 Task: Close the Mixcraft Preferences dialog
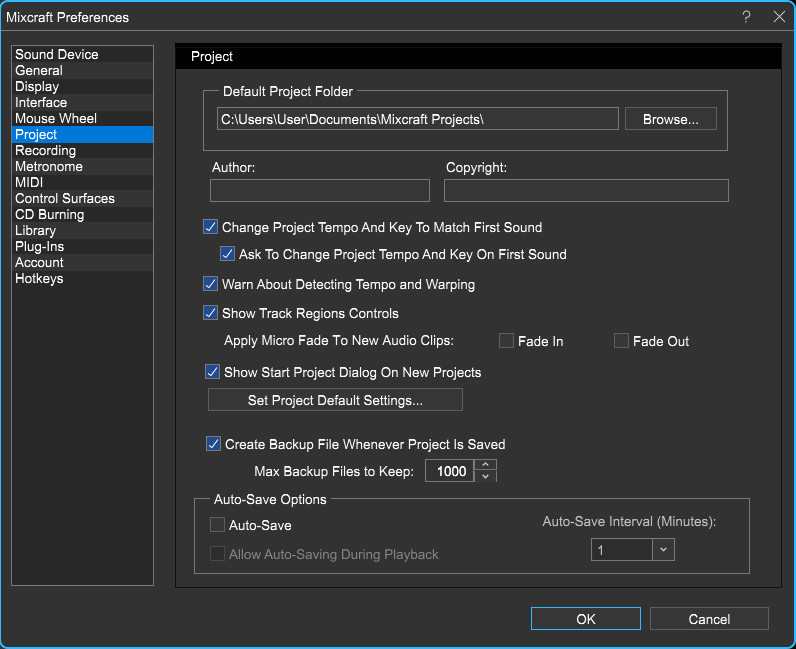click(779, 17)
